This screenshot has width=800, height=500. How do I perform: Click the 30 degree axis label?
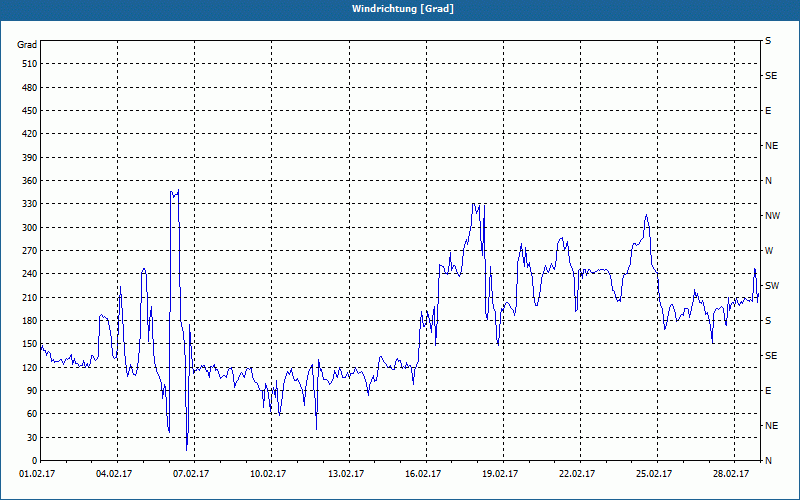(32, 437)
